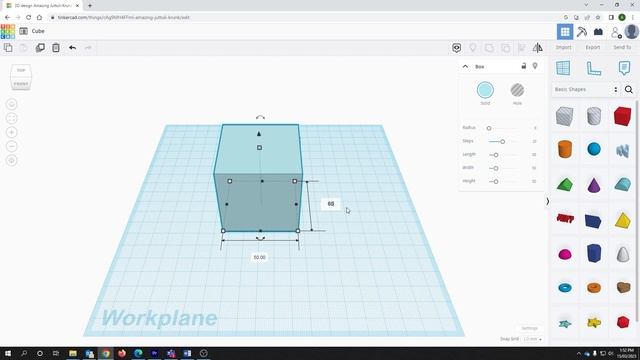Pick the red Box shape
The height and width of the screenshot is (360, 640).
click(x=622, y=116)
